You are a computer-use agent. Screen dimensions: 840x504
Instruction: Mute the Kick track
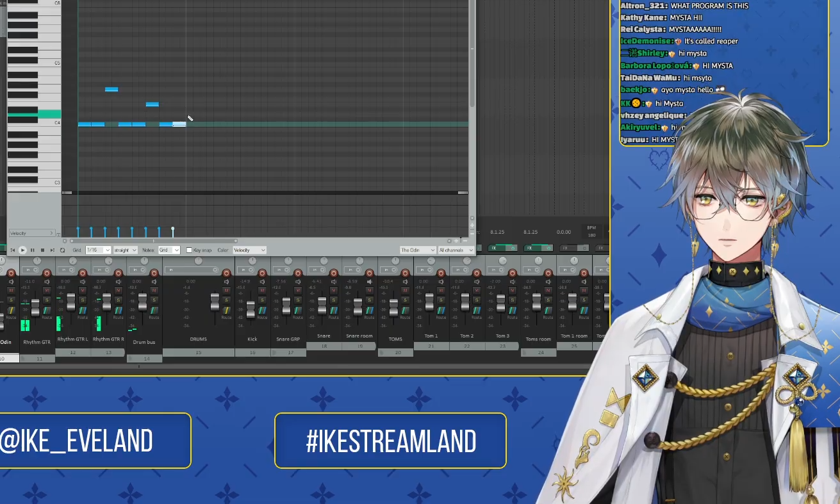(262, 290)
